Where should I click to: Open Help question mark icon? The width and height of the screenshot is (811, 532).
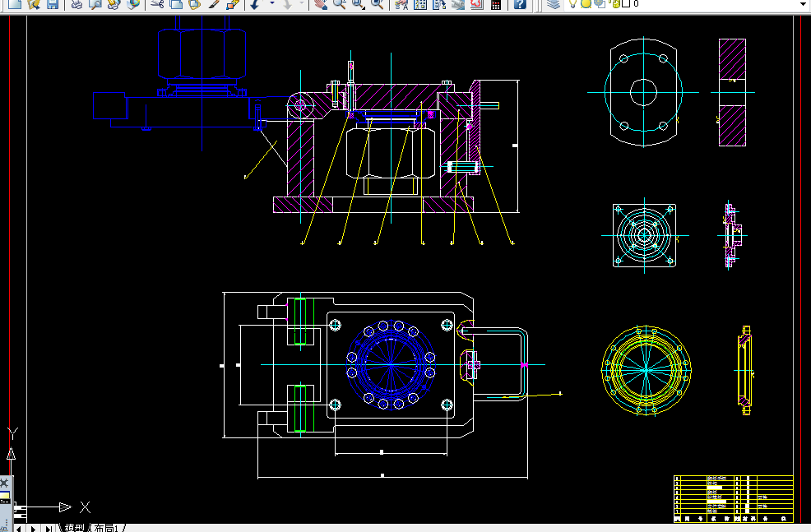tap(520, 4)
